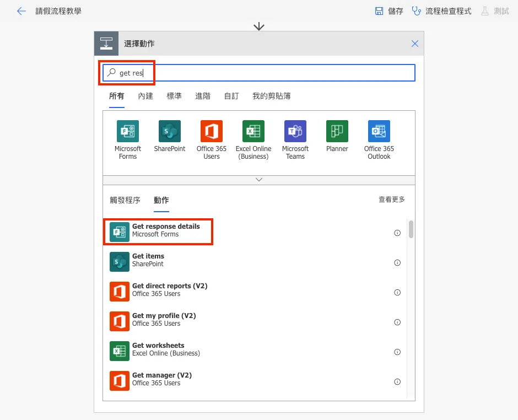
Task: Select the 動作 actions tab
Action: click(x=161, y=200)
